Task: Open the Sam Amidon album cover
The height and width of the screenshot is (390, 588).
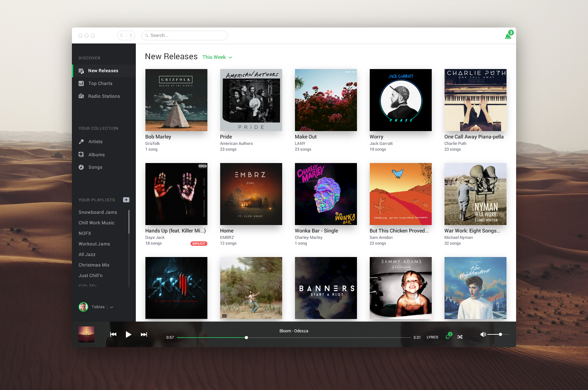Action: click(401, 194)
